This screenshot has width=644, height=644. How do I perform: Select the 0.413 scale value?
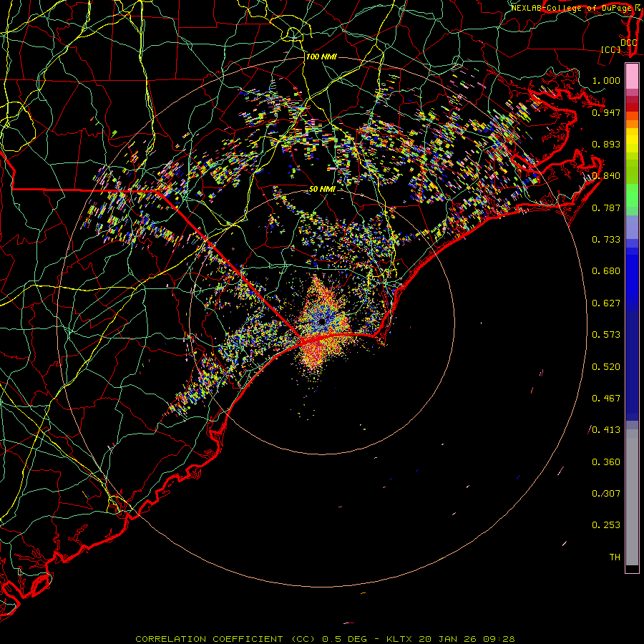click(606, 430)
